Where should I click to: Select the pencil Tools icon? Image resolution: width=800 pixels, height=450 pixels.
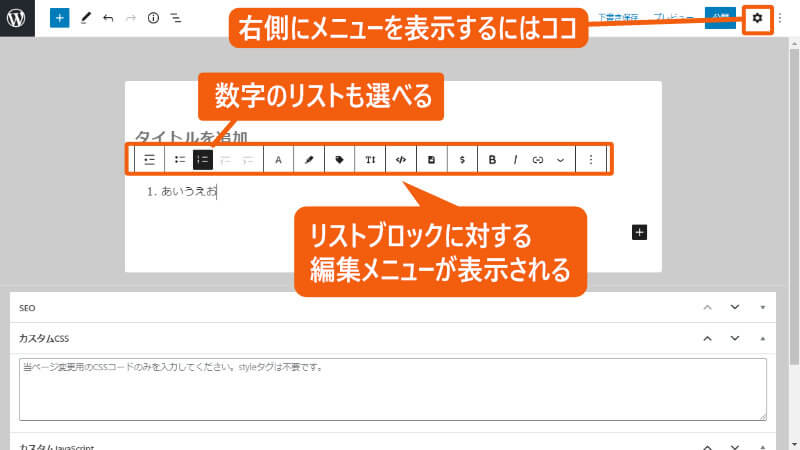pyautogui.click(x=86, y=18)
